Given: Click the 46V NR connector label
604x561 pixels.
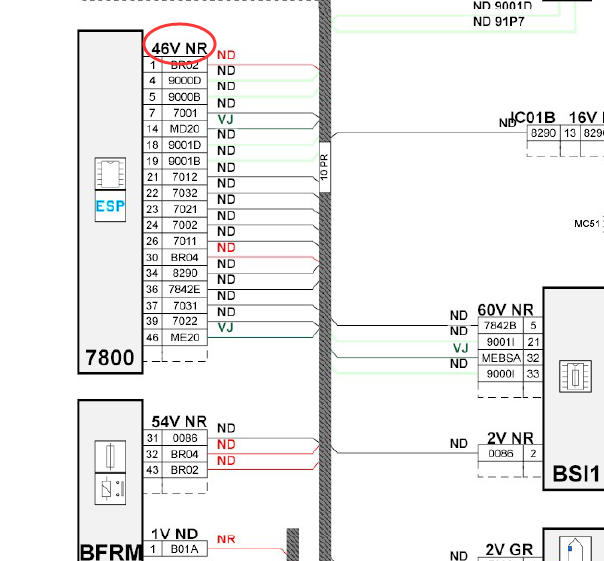Looking at the screenshot, I should (x=179, y=48).
